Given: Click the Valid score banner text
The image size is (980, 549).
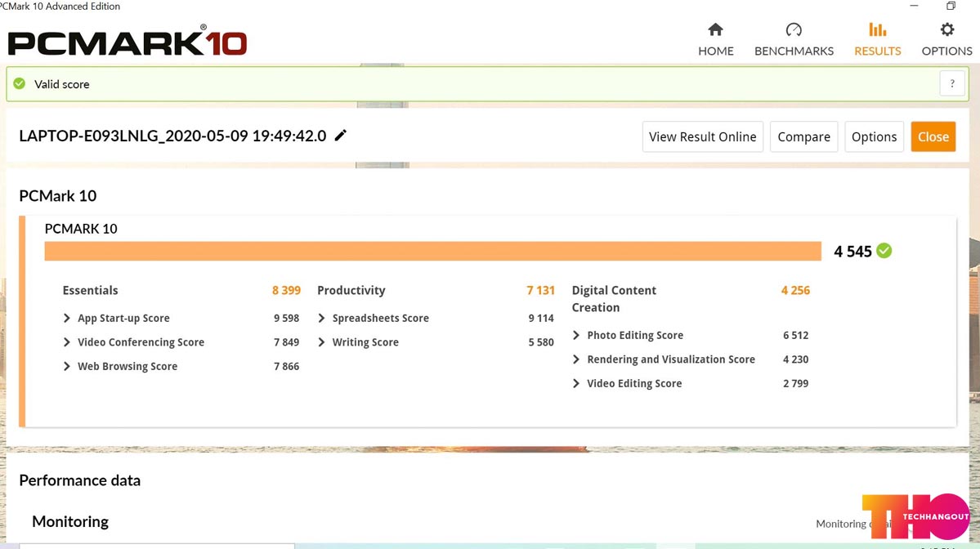Looking at the screenshot, I should [62, 84].
